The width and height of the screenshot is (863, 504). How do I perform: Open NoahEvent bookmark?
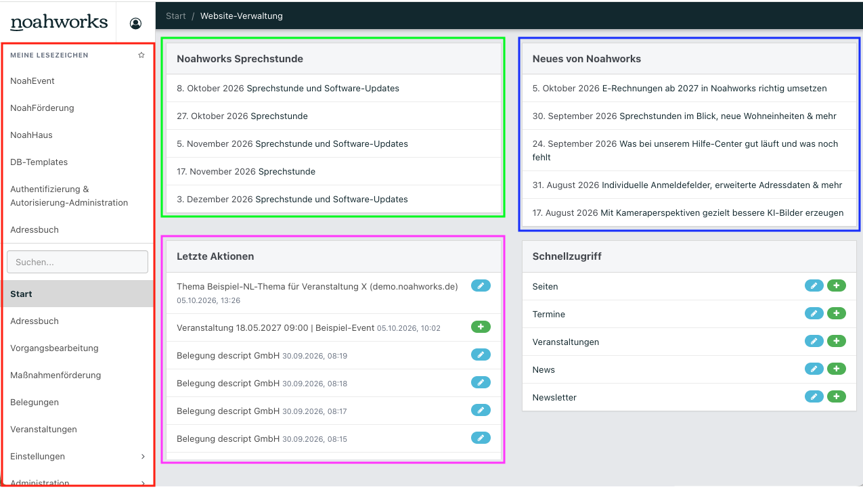[32, 81]
